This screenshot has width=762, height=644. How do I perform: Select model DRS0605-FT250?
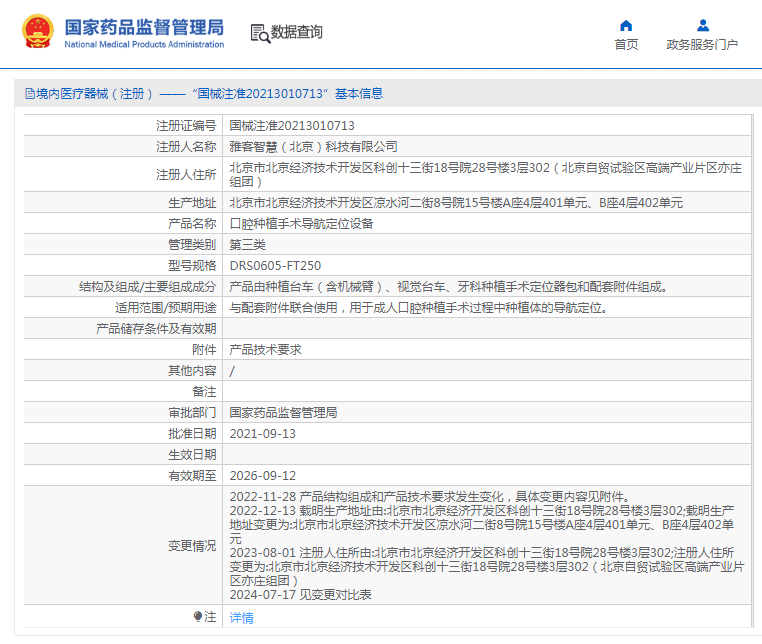[275, 266]
